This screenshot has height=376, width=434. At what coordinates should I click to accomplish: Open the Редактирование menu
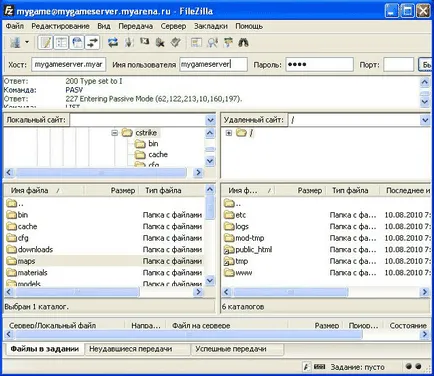point(60,26)
